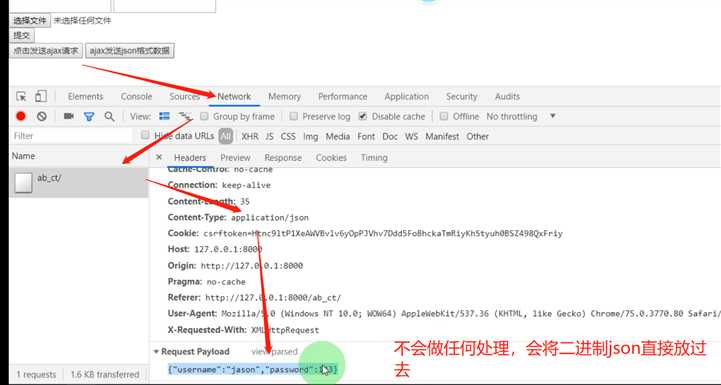Click the Content-Type application/json value
This screenshot has width=721, height=385.
tap(270, 218)
